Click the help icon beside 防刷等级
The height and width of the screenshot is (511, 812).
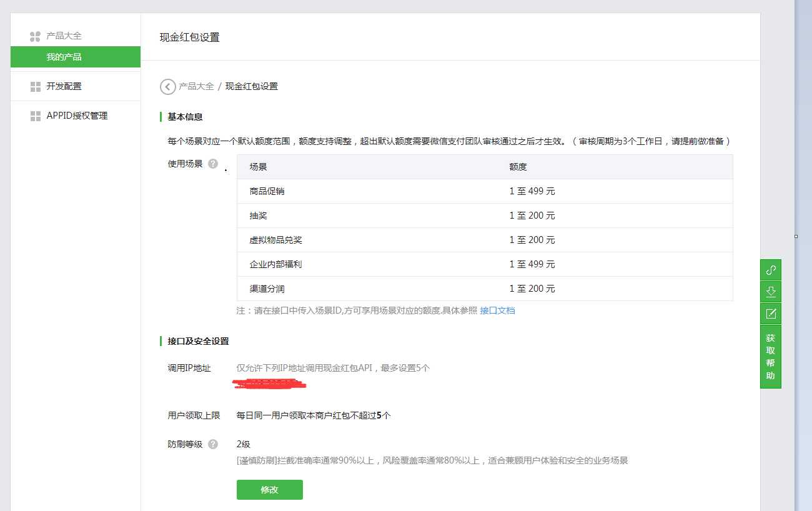coord(213,444)
